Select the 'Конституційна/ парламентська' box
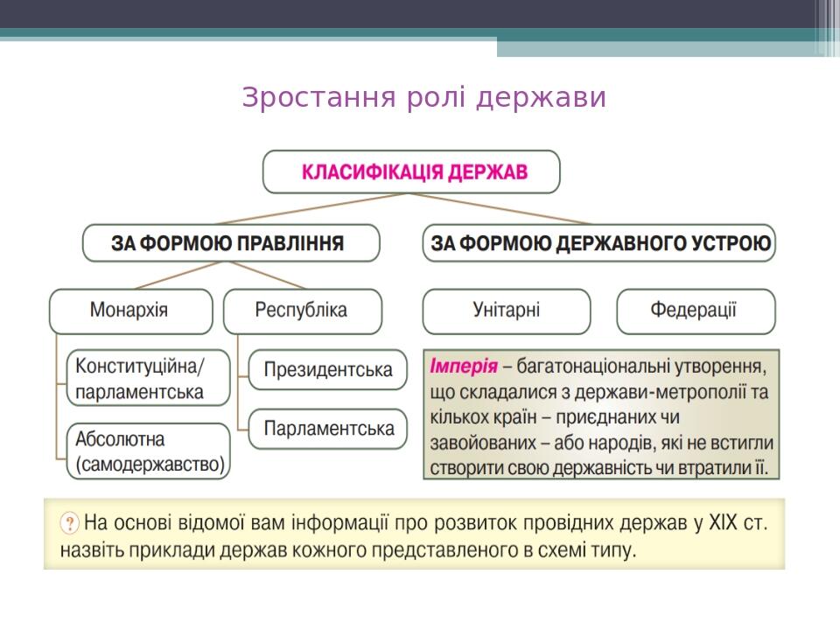Screen dimensions: 840x630 149,378
